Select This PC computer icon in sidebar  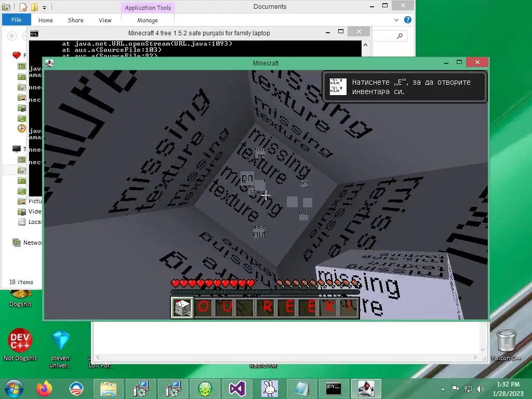(x=16, y=149)
